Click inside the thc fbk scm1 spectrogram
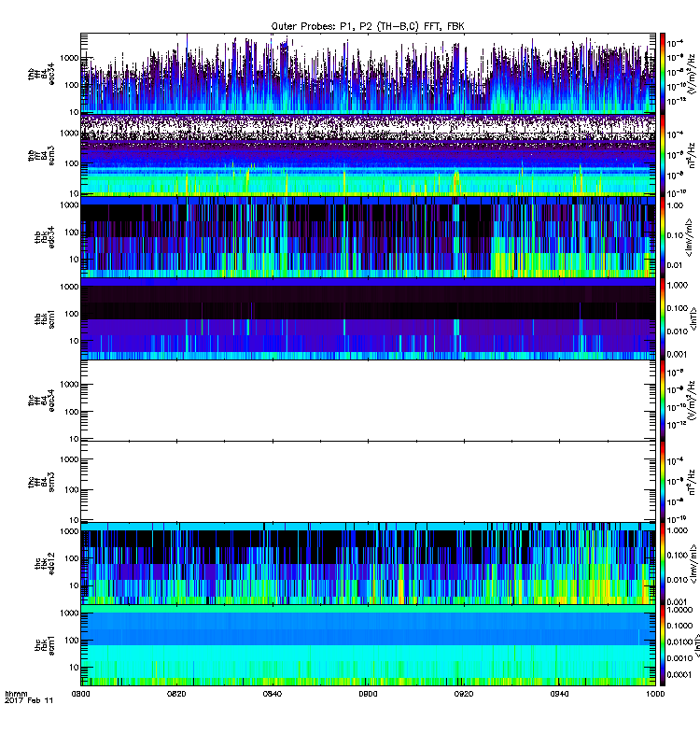This screenshot has width=700, height=747. click(x=368, y=645)
